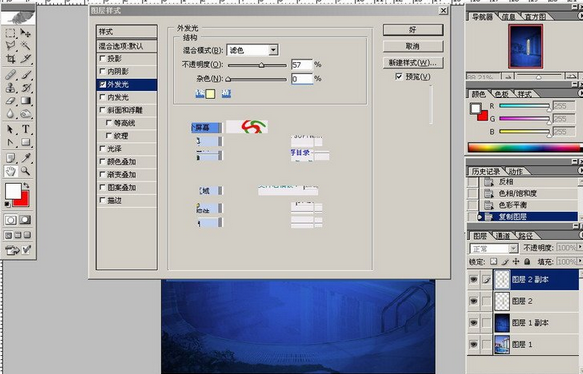Image resolution: width=583 pixels, height=374 pixels.
Task: Switch to the 色板 swatches tab
Action: [x=502, y=94]
